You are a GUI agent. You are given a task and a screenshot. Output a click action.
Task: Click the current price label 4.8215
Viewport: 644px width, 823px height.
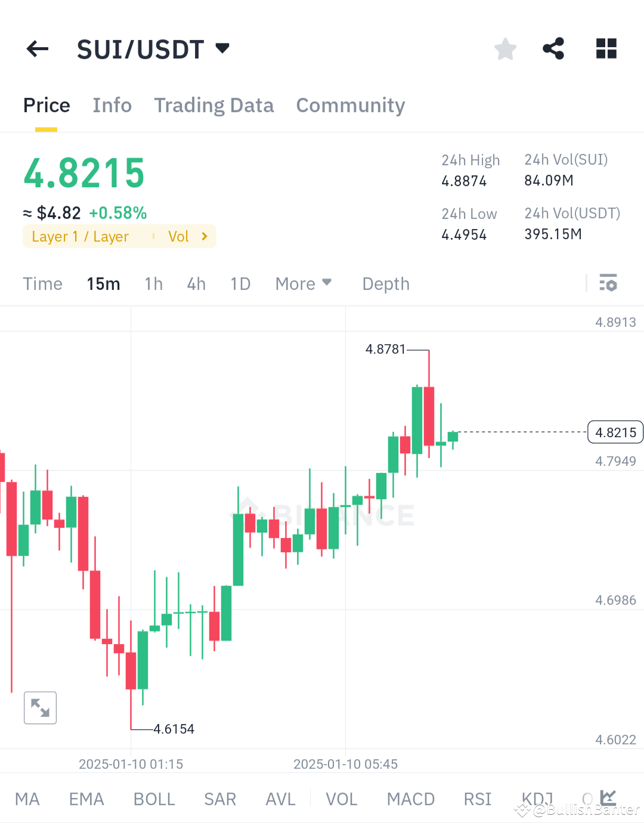tap(615, 432)
